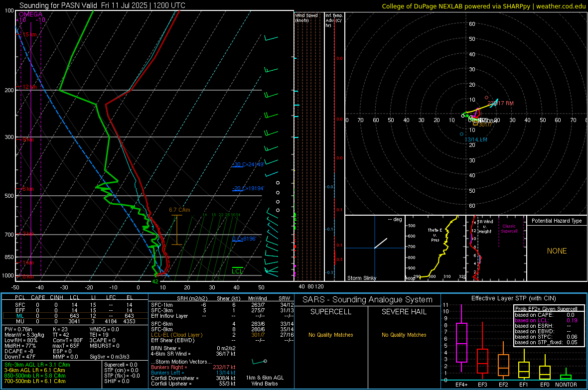Select the SFC parcel row
588x390 pixels.
75,305
